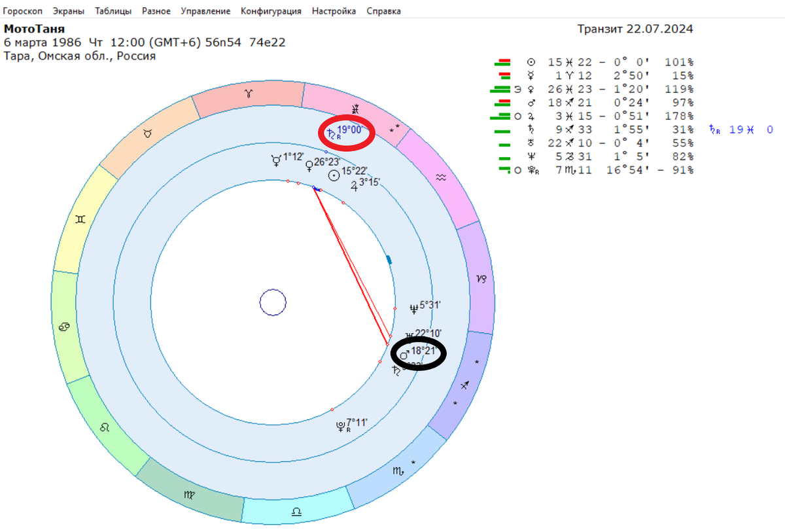Click the 7°11' Pluto degree label in the chart
Screen dimensions: 785x532
357,423
